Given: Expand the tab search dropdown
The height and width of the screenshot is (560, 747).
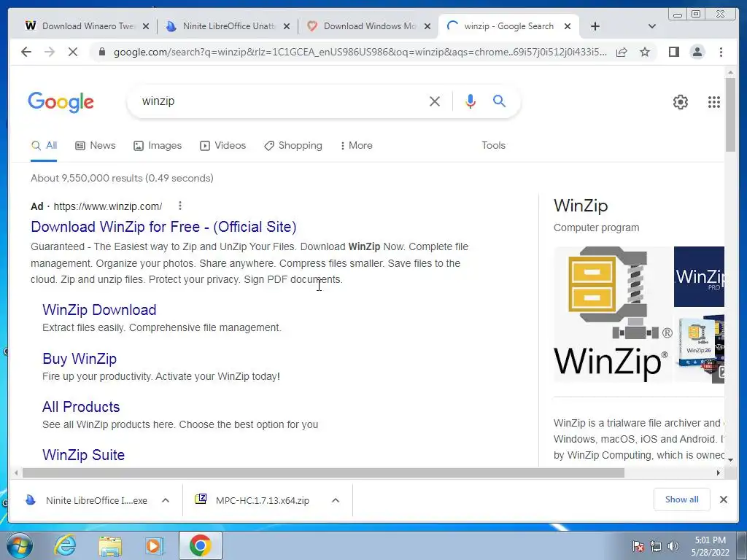Looking at the screenshot, I should click(652, 26).
